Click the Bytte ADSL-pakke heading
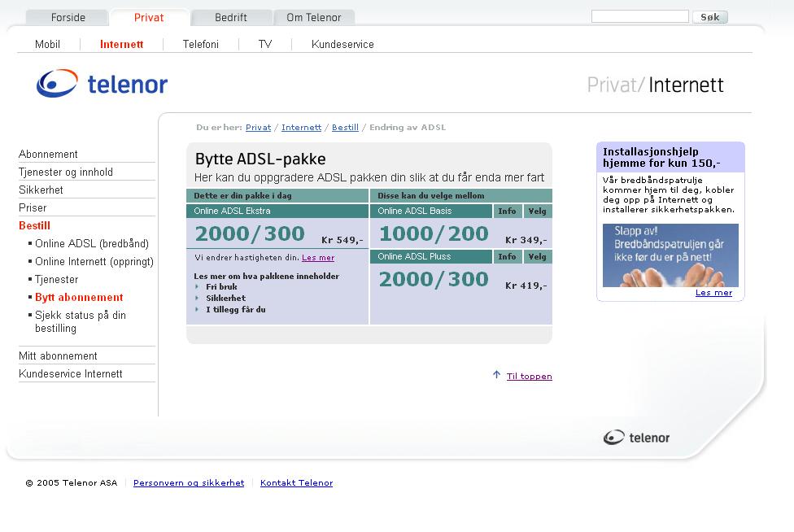 pyautogui.click(x=260, y=159)
